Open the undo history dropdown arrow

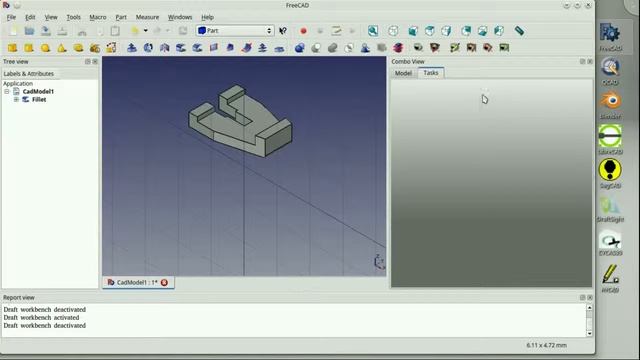pyautogui.click(x=146, y=31)
